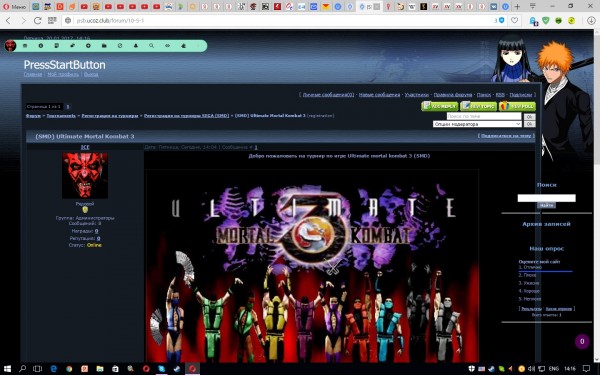Bookmark page using the heart icon
The width and height of the screenshot is (600, 375).
[515, 20]
